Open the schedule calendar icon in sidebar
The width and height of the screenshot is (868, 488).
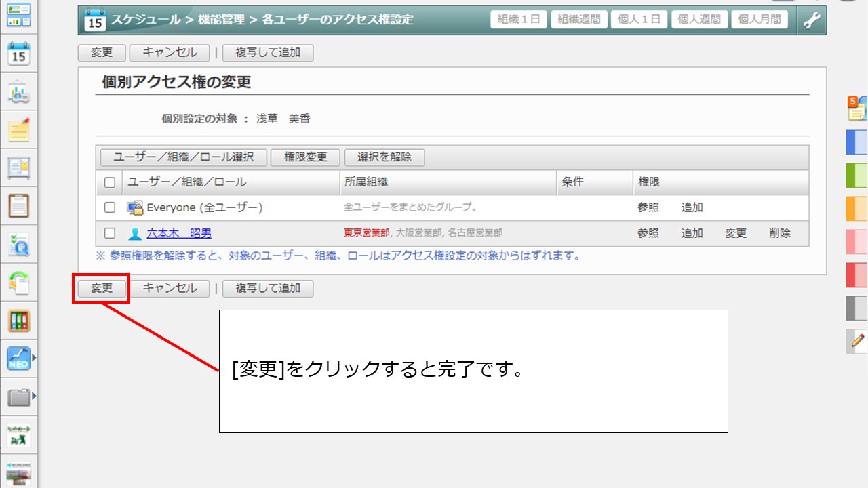tap(19, 54)
